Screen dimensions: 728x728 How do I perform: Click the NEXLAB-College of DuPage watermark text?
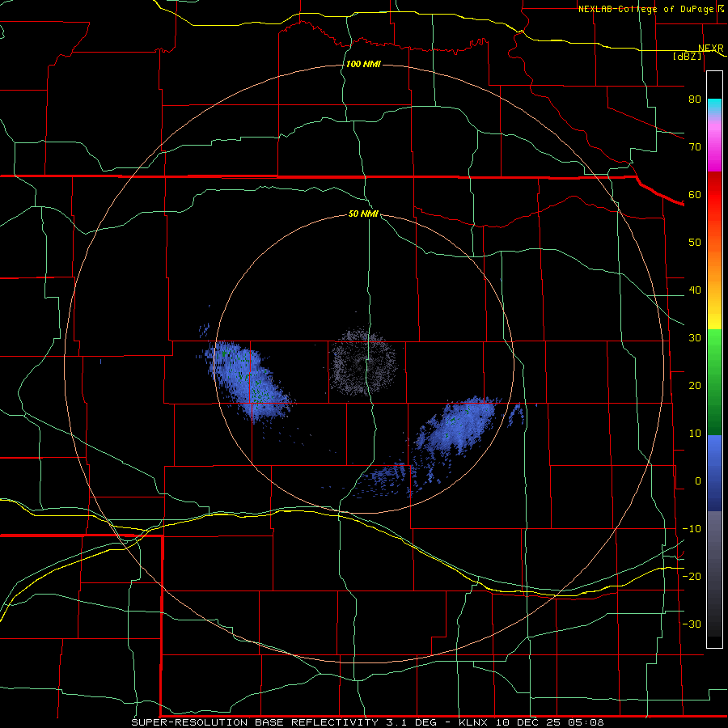click(x=645, y=9)
